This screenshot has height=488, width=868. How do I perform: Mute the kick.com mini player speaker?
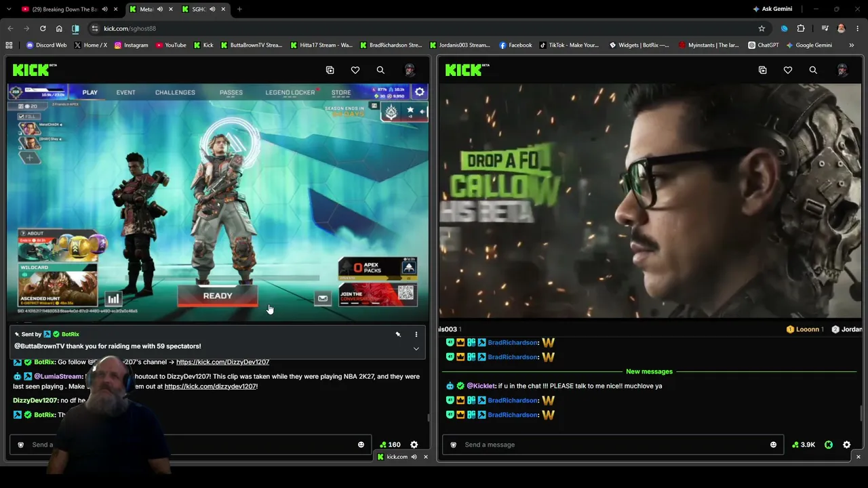click(x=414, y=457)
